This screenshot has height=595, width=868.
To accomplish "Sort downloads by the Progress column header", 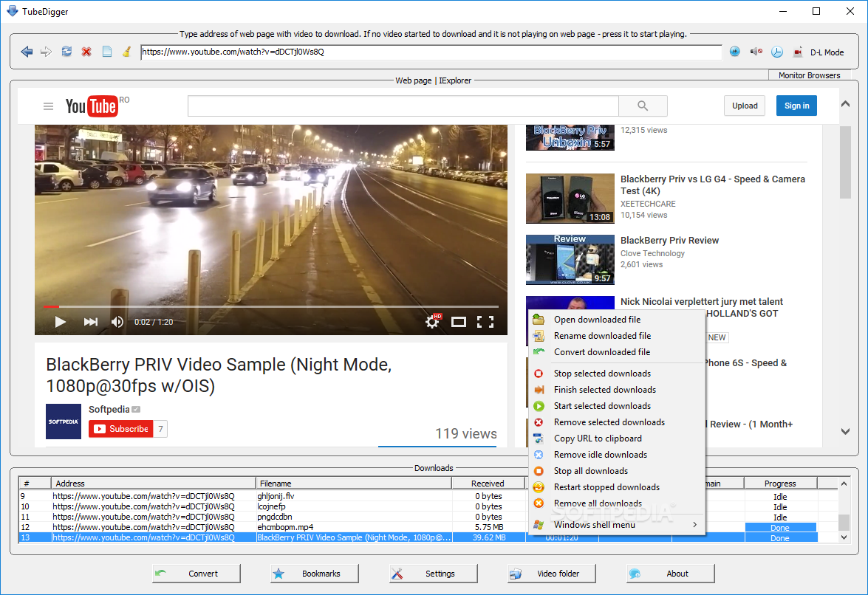I will tap(780, 484).
